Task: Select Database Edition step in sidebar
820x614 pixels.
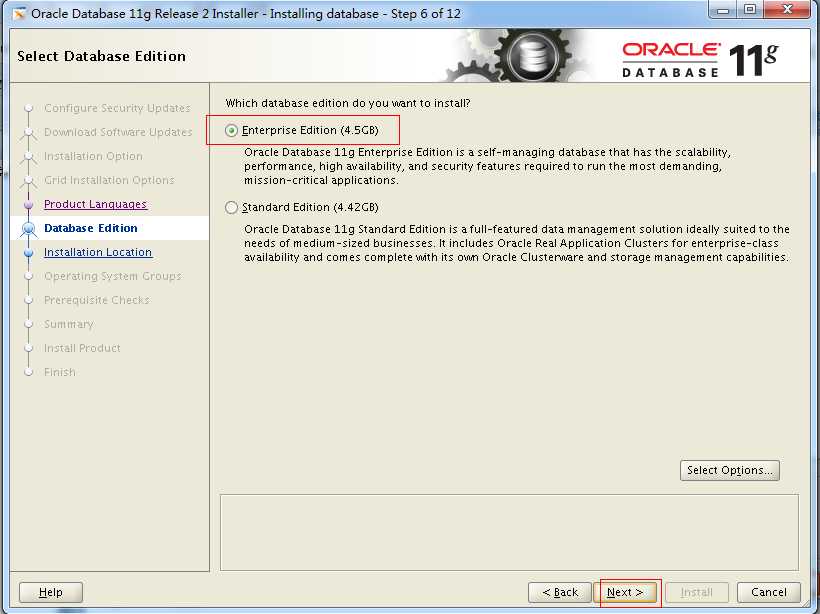Action: tap(90, 228)
